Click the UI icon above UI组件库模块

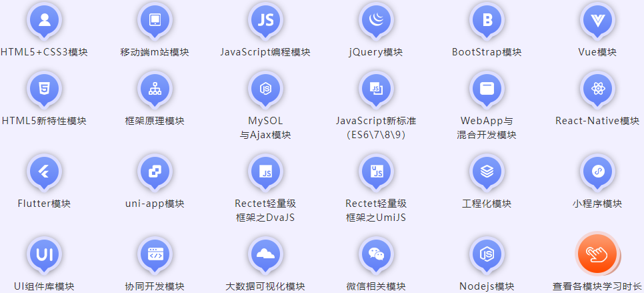(44, 255)
